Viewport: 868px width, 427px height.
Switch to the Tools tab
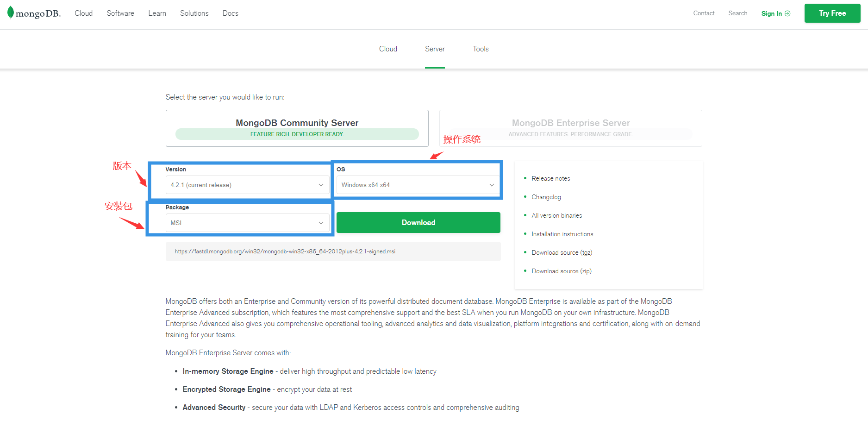coord(481,49)
